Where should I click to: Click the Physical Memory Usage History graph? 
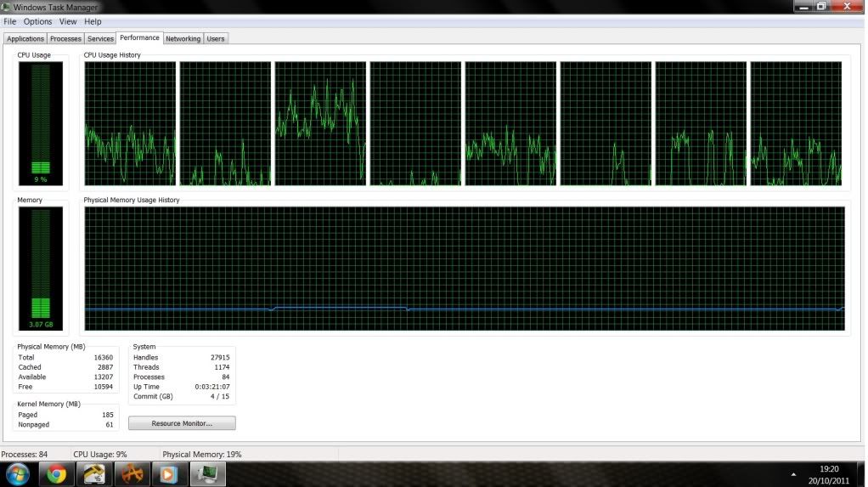click(465, 269)
